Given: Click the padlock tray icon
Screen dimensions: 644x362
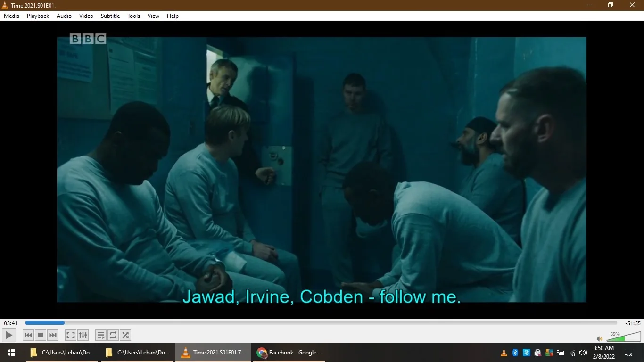Looking at the screenshot, I should (538, 353).
